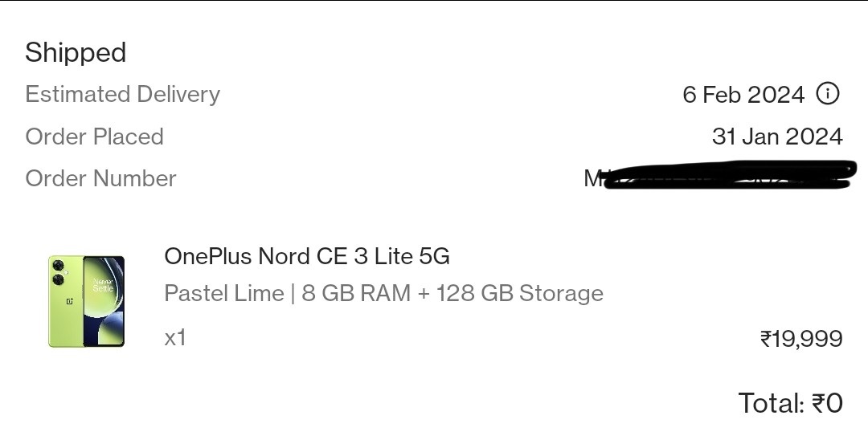Screen dimensions: 868x436
Task: Click the ₹0 total amount
Action: pos(827,402)
